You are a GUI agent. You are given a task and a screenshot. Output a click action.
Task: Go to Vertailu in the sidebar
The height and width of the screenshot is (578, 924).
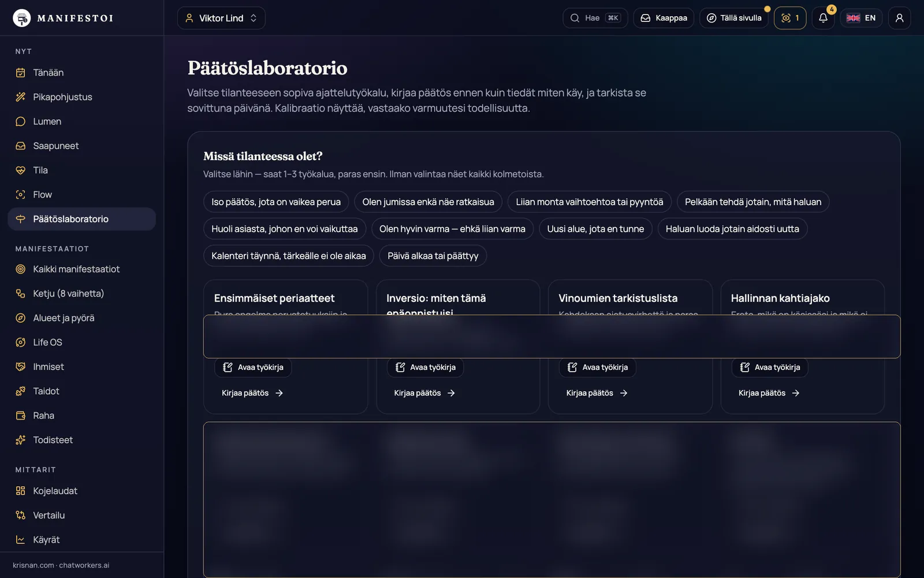[x=82, y=516]
